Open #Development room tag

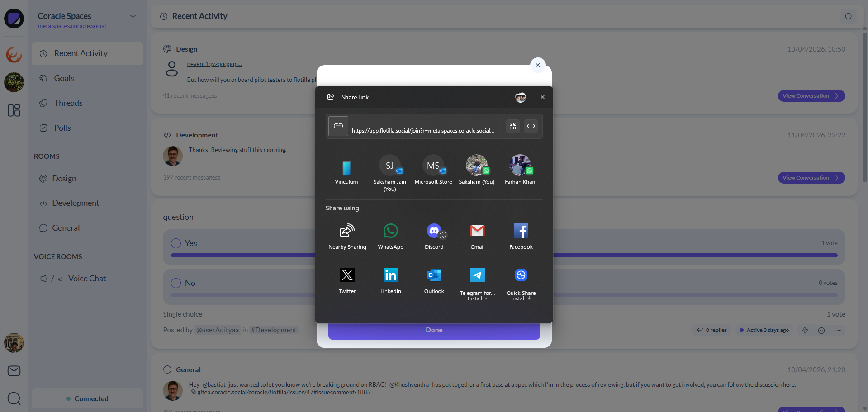click(274, 330)
